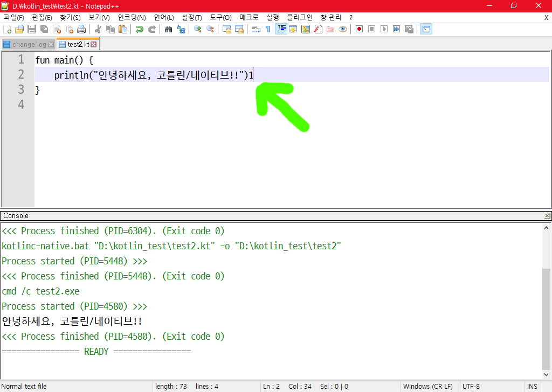Click the UTF-8 encoding in status bar
This screenshot has width=552, height=392.
(471, 387)
